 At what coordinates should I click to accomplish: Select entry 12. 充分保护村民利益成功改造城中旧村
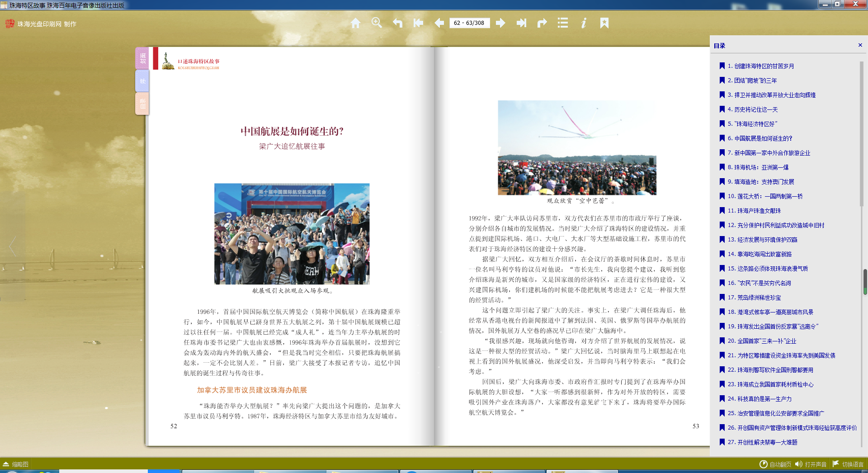tap(776, 225)
